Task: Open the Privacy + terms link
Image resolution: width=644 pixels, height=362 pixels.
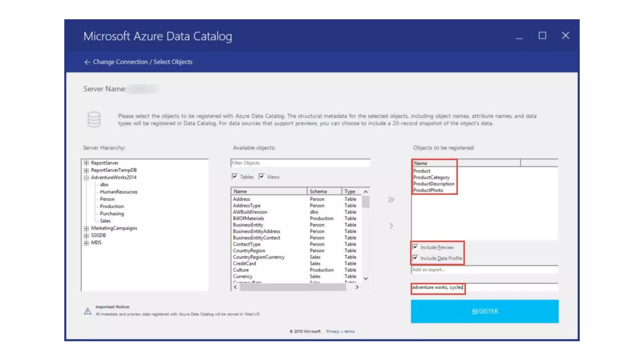Action: (x=340, y=331)
